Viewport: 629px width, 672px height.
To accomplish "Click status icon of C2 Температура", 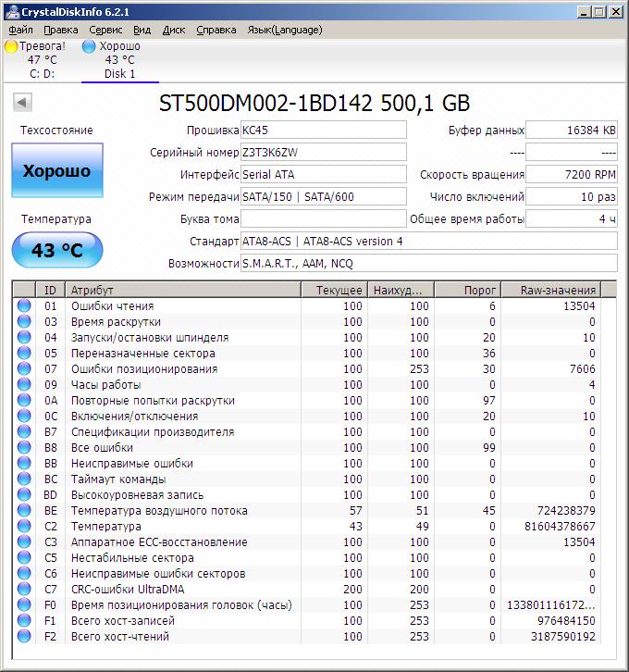I will coord(24,526).
